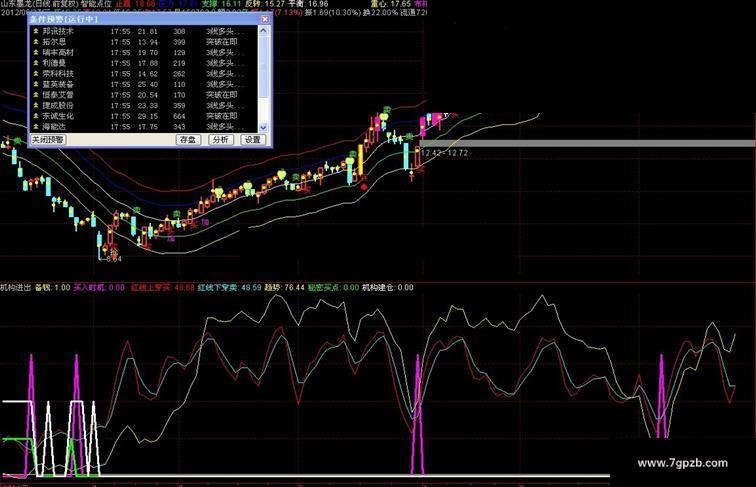Click the alert icon beside 瑞丰高材
This screenshot has width=756, height=487.
pyautogui.click(x=36, y=53)
